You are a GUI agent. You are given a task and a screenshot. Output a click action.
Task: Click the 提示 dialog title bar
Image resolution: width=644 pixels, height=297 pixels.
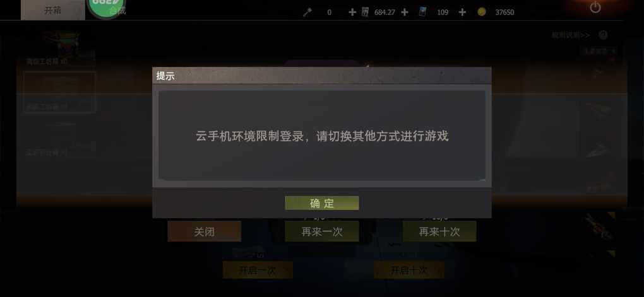tap(321, 76)
